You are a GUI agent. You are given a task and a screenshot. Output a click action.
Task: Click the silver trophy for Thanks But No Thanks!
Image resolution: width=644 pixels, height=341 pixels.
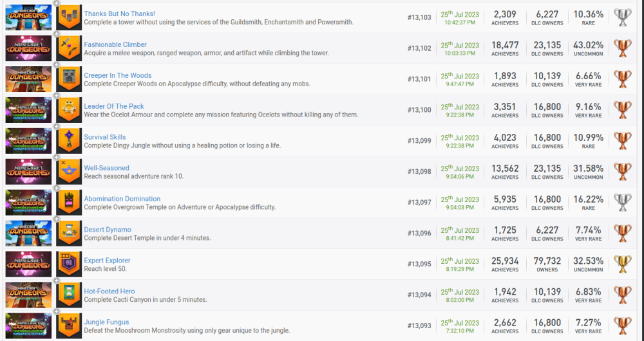(623, 18)
